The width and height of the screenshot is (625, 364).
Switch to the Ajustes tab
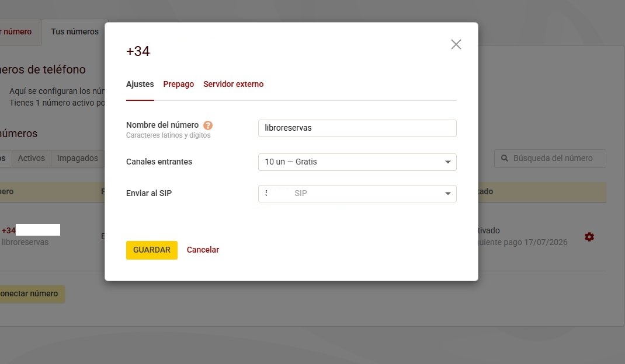140,84
